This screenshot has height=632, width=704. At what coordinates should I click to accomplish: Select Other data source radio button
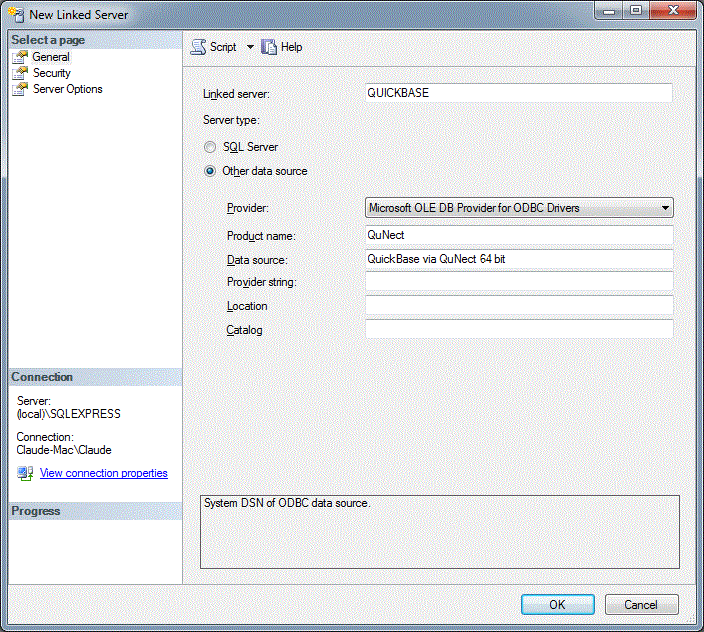pos(210,171)
